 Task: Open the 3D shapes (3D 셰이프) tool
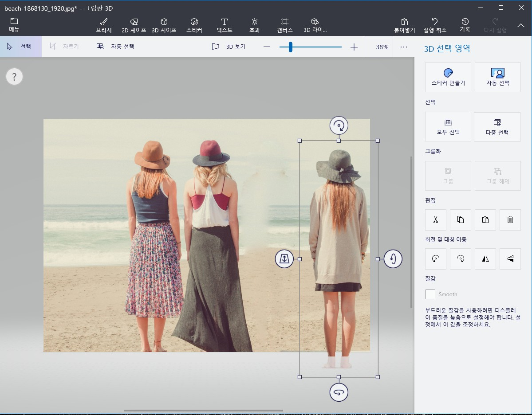(164, 25)
